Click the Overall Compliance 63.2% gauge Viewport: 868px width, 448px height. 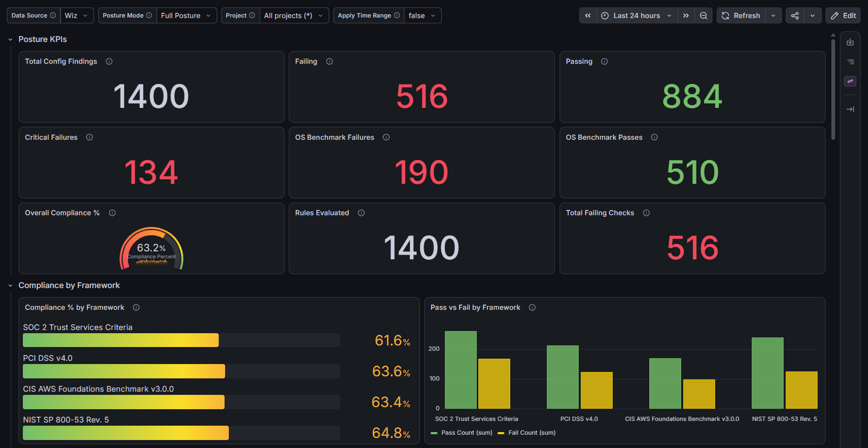(x=151, y=248)
